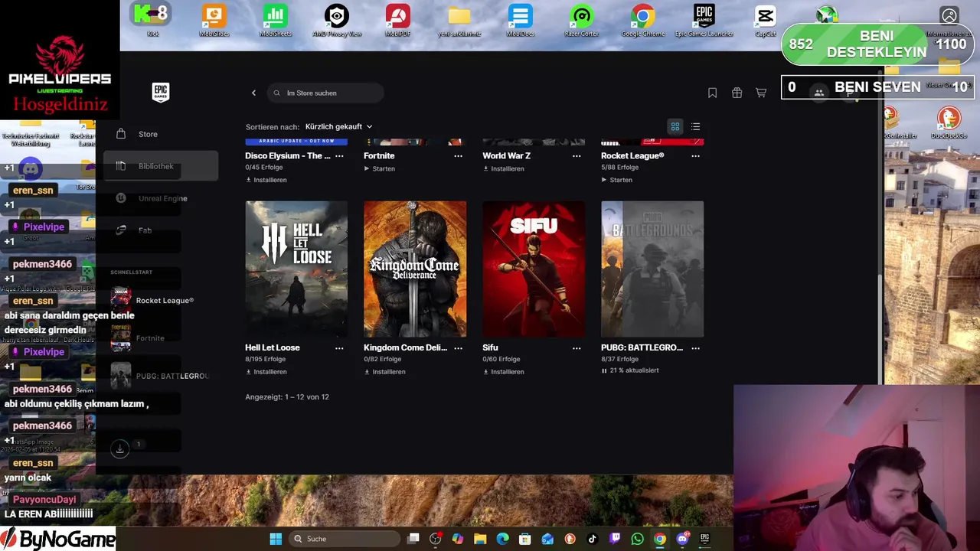Image resolution: width=980 pixels, height=551 pixels.
Task: Open the Kick desktop shortcut
Action: click(152, 21)
